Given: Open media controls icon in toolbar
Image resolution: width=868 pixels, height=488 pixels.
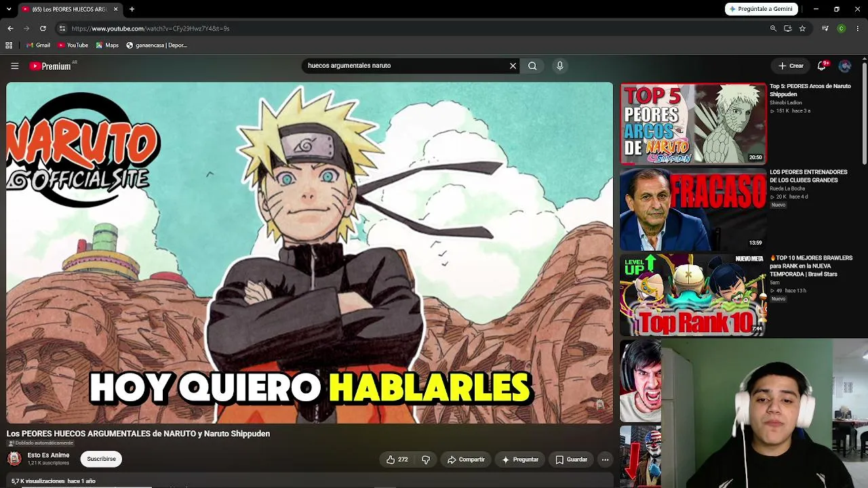Looking at the screenshot, I should pos(825,28).
